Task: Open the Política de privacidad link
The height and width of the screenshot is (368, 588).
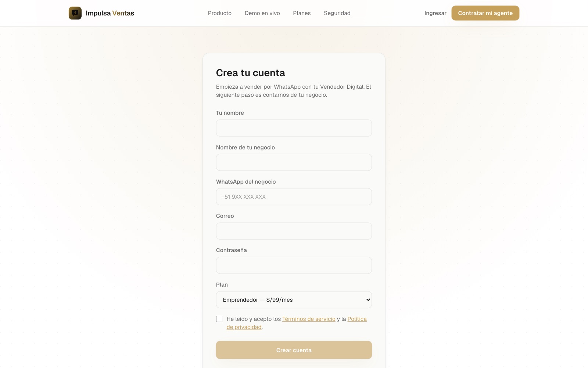Action: 357,319
